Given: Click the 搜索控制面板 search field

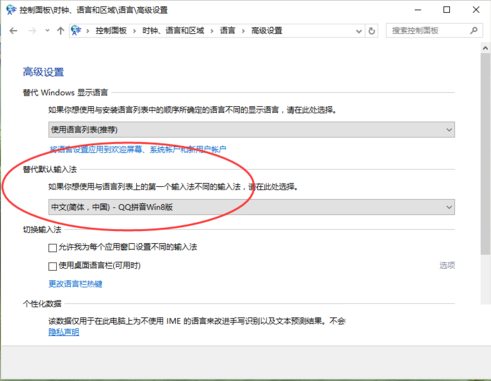Looking at the screenshot, I should click(x=434, y=31).
